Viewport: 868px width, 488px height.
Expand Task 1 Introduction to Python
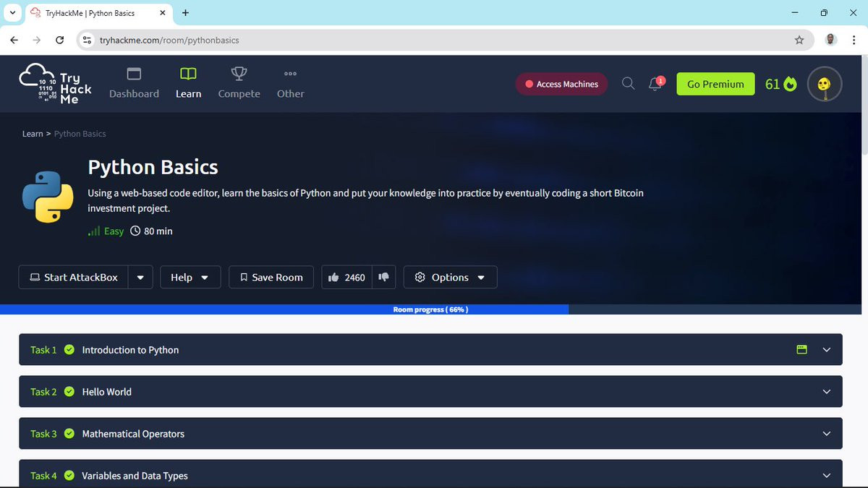point(430,350)
